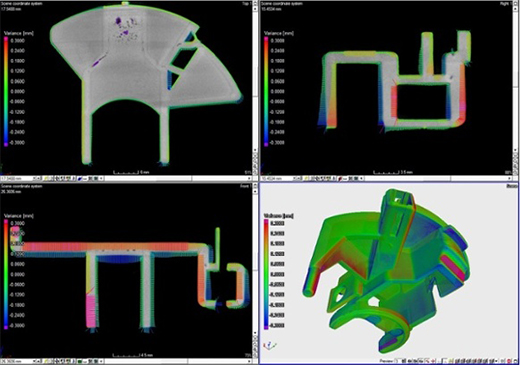The height and width of the screenshot is (365, 520).
Task: Click the slice position field in top view
Action: pyautogui.click(x=17, y=179)
